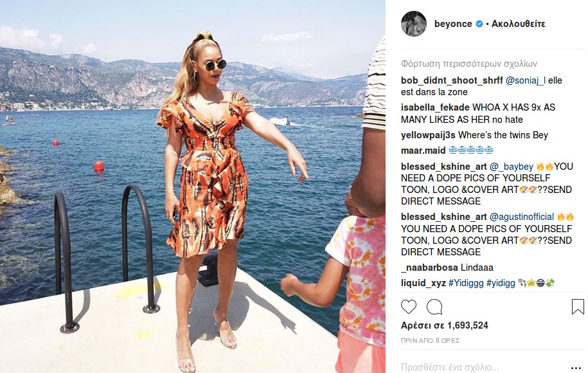View who liked via Αρέσει σε 1,693,524

[445, 325]
